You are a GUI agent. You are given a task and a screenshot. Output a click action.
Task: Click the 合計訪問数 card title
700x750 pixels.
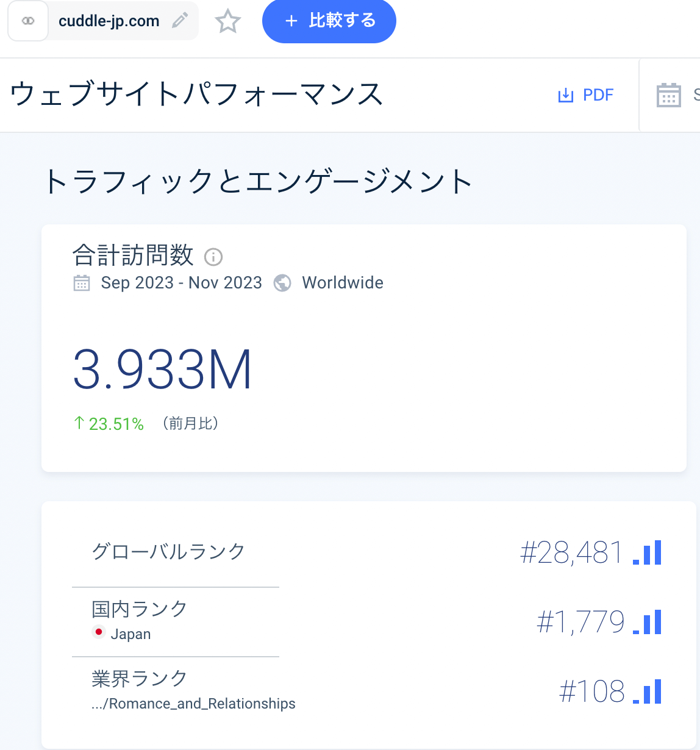(x=133, y=255)
